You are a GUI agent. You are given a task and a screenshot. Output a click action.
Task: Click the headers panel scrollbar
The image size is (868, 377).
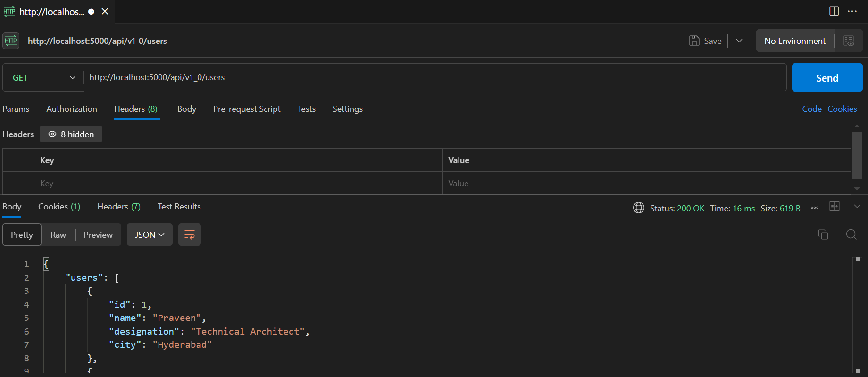[x=857, y=155]
